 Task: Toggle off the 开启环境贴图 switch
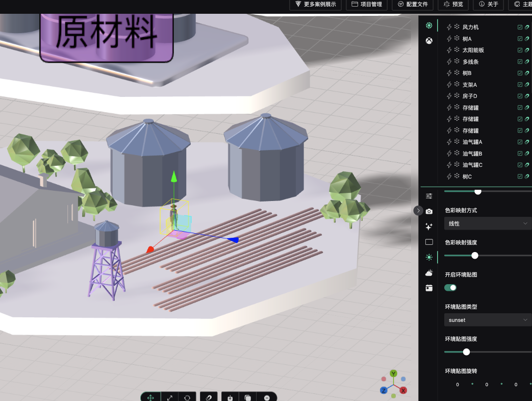pyautogui.click(x=450, y=288)
